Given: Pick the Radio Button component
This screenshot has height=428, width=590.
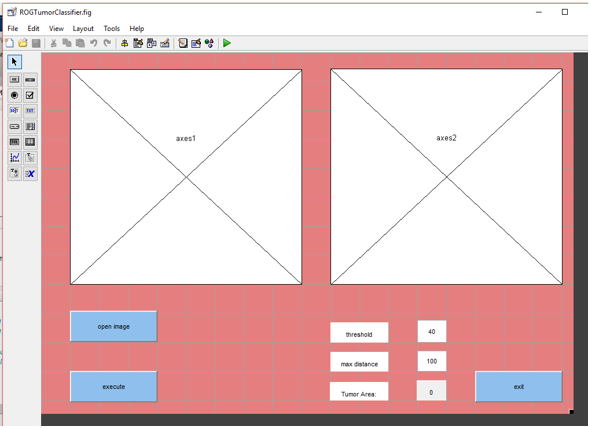Looking at the screenshot, I should 14,95.
